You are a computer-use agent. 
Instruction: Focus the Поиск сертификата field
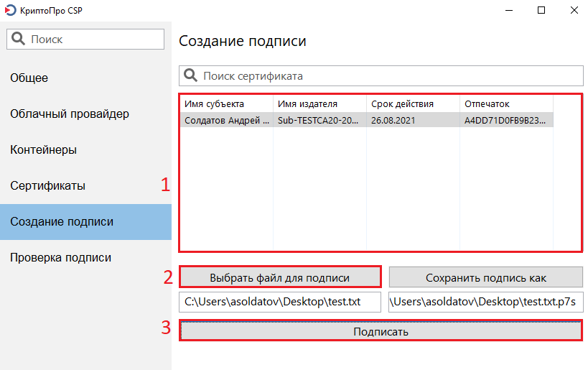(x=381, y=76)
